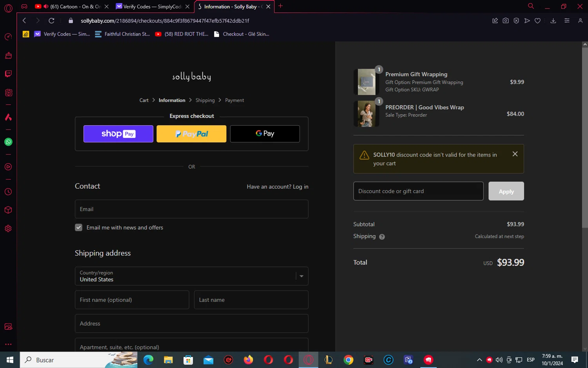Open the notification center icon

point(575,360)
